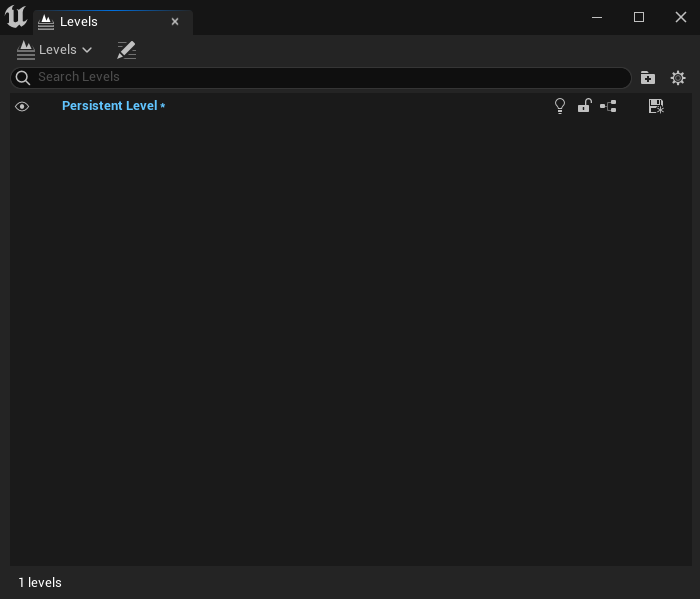Save the Persistent Level with the disk icon
Screen dimensions: 700x599
(x=656, y=106)
